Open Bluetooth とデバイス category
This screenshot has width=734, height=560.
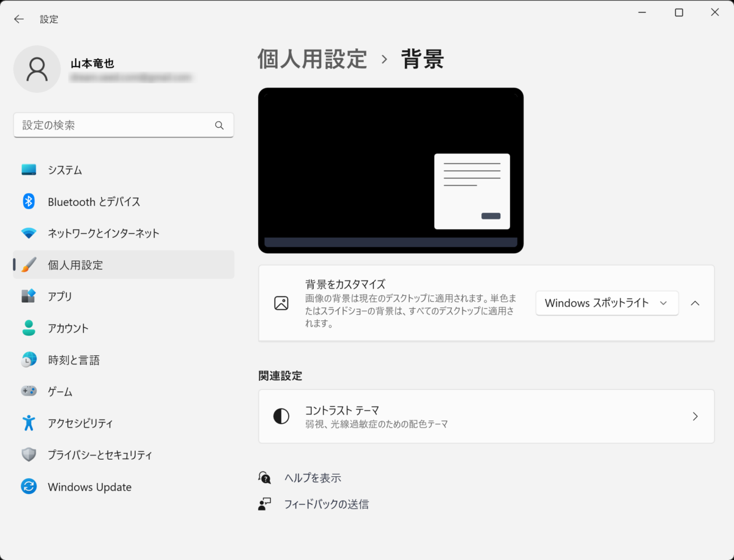[124, 202]
